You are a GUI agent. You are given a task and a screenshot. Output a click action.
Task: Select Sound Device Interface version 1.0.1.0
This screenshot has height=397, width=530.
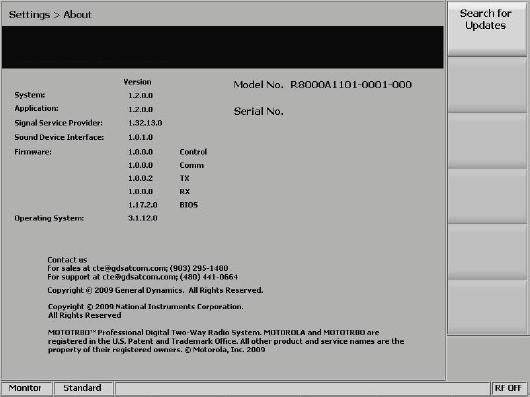tap(140, 137)
